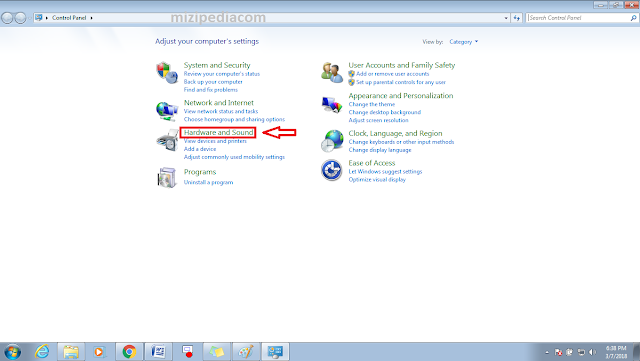Click Add a device link

click(x=200, y=149)
